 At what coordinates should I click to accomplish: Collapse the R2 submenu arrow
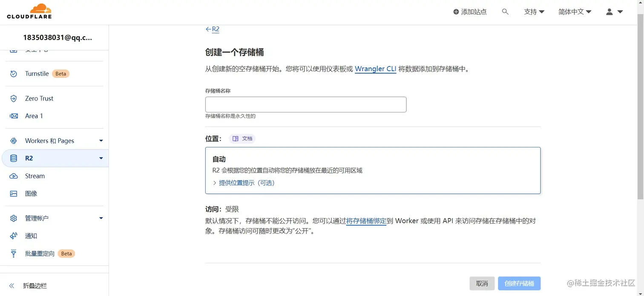(x=101, y=158)
